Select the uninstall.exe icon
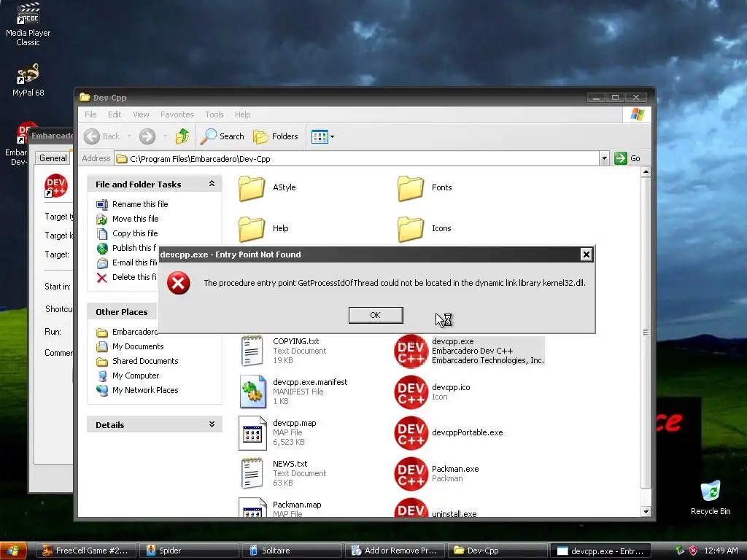This screenshot has width=747, height=560. point(411,507)
